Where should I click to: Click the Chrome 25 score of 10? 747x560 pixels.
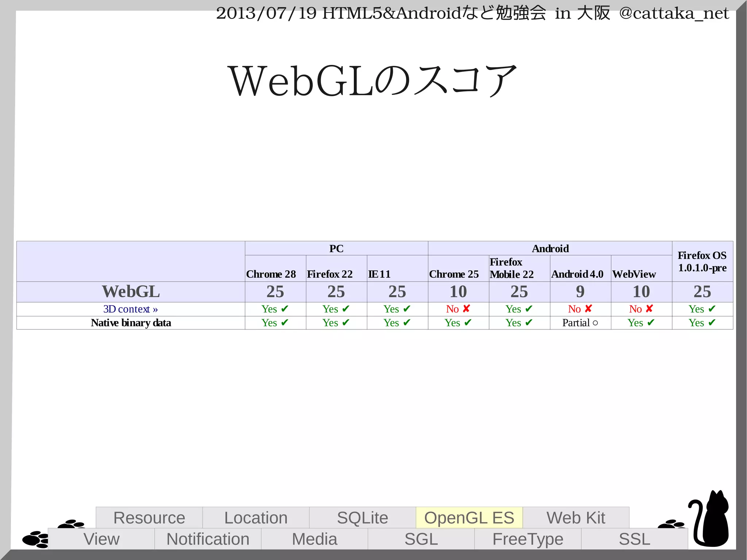pos(458,291)
